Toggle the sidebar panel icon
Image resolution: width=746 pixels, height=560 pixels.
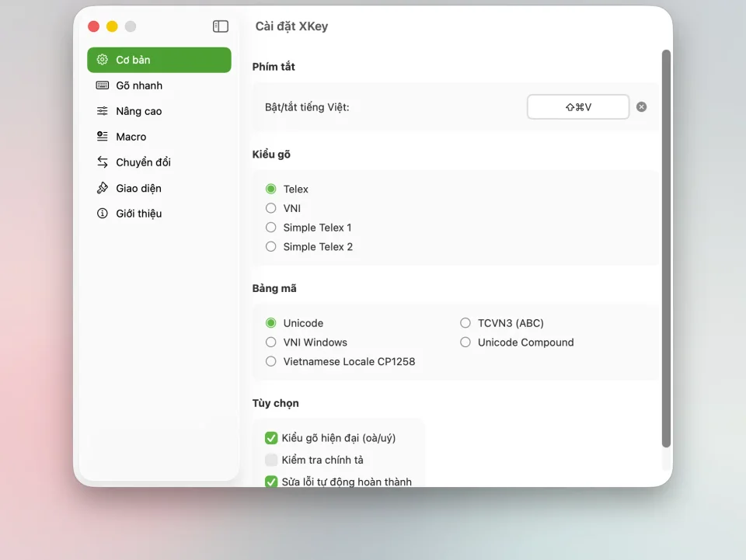pos(220,26)
